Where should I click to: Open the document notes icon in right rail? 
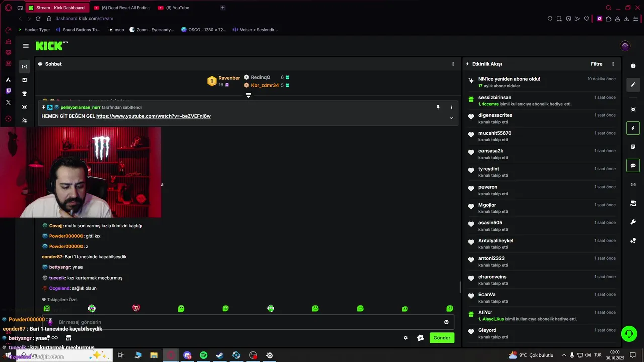coord(633,147)
